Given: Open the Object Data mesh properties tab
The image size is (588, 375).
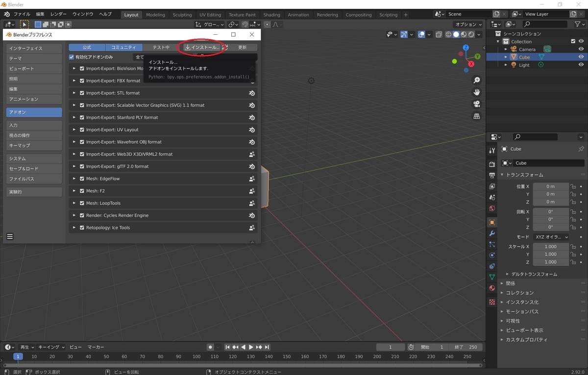Looking at the screenshot, I should tap(492, 277).
